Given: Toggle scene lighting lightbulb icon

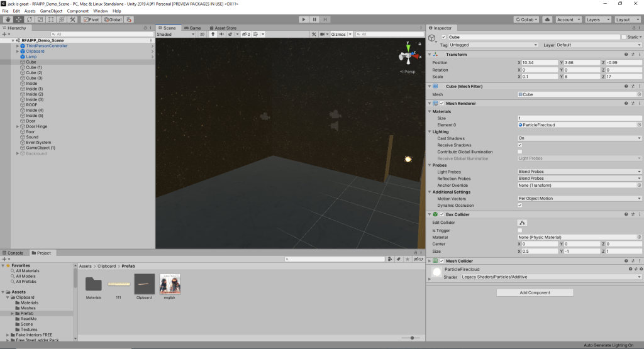Looking at the screenshot, I should [212, 34].
